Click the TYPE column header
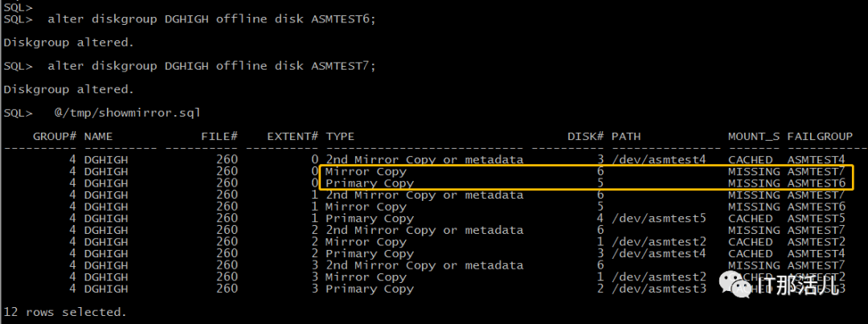Image resolution: width=868 pixels, height=324 pixels. click(x=340, y=136)
